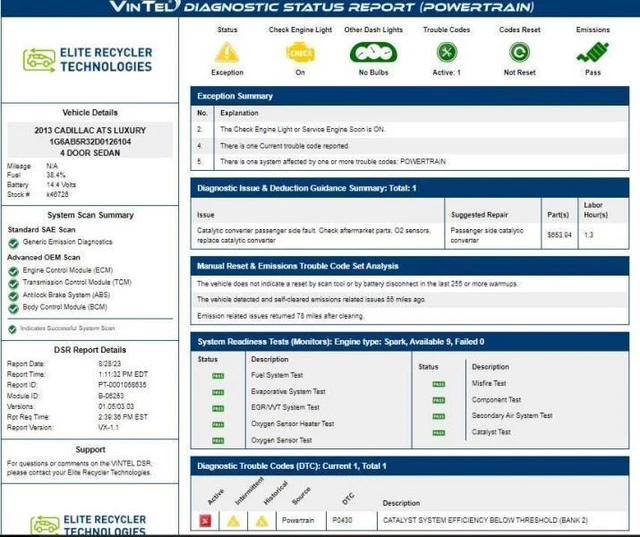The image size is (640, 537).
Task: Click the green check next to Generic Emission Diagnostics
Action: [13, 243]
